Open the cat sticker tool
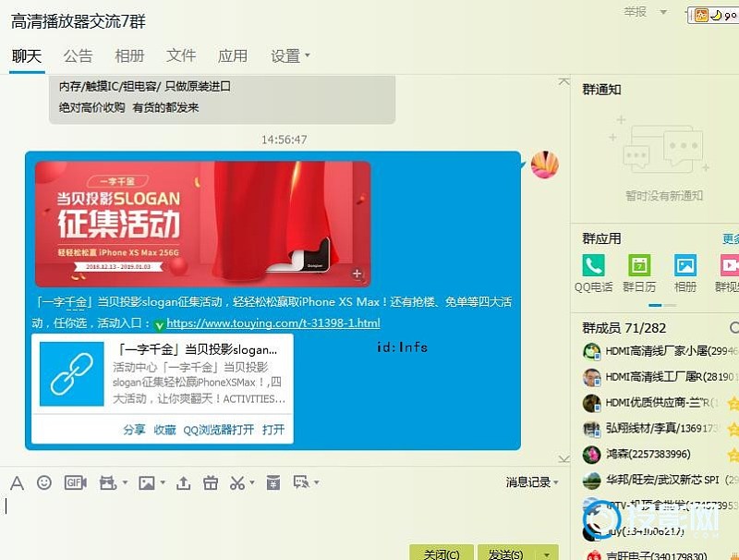The image size is (739, 560). pos(108,482)
